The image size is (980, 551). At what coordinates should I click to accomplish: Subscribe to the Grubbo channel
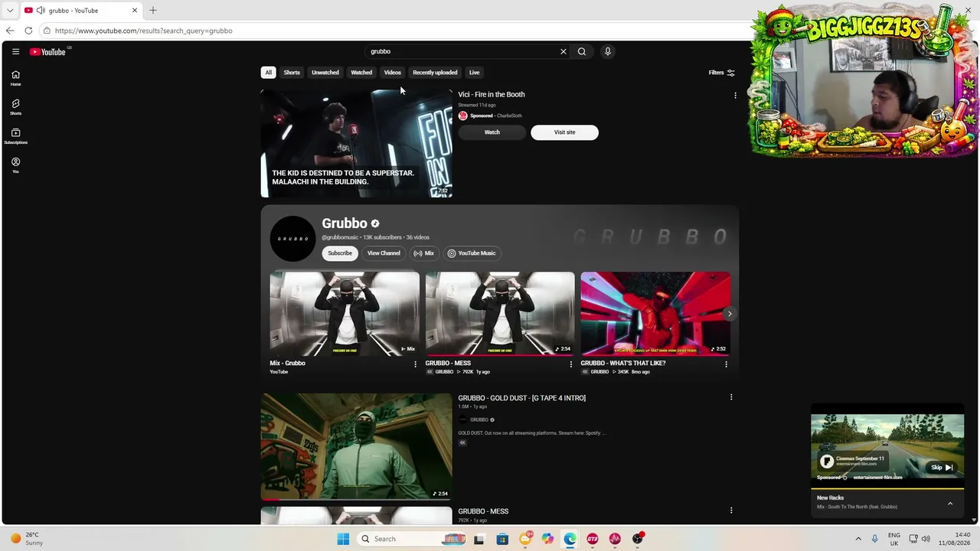pos(340,253)
